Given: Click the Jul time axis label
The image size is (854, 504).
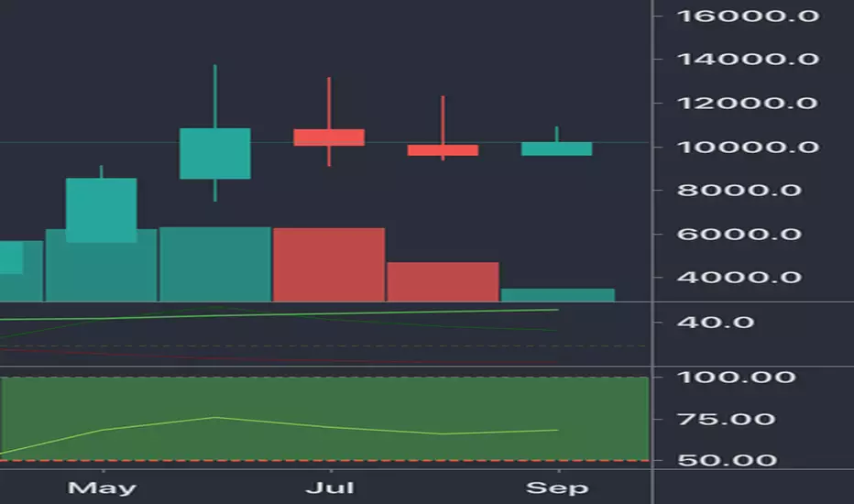Looking at the screenshot, I should 330,488.
